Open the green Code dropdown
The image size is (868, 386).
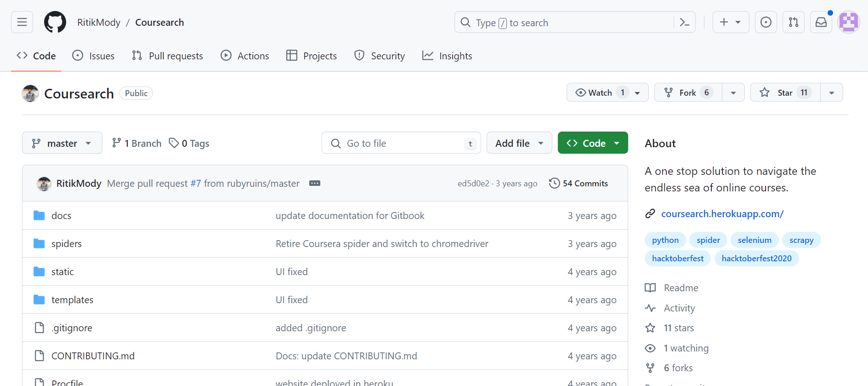[593, 143]
